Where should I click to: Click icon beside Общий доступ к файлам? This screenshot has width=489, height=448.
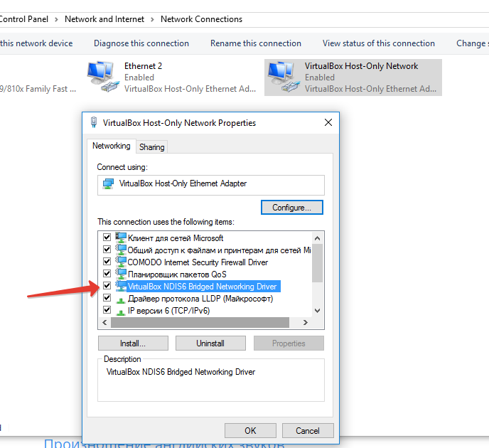tap(121, 250)
